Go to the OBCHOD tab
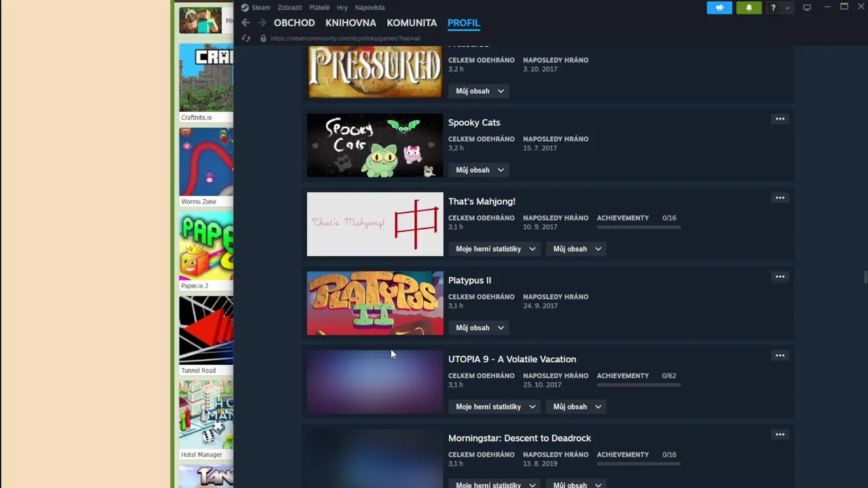 pos(294,23)
